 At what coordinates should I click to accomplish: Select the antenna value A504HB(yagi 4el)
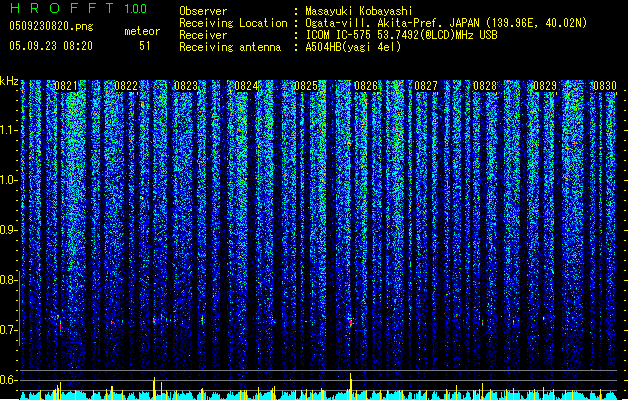point(353,47)
